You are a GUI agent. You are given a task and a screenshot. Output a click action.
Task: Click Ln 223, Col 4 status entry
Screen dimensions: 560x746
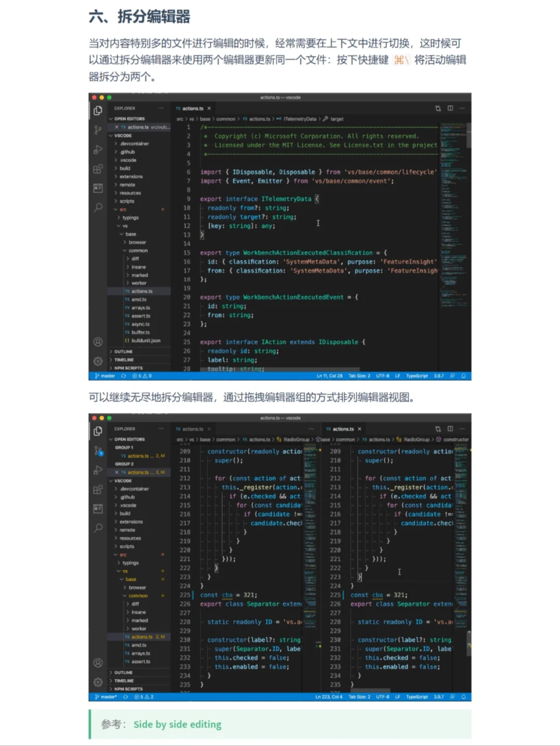point(329,697)
